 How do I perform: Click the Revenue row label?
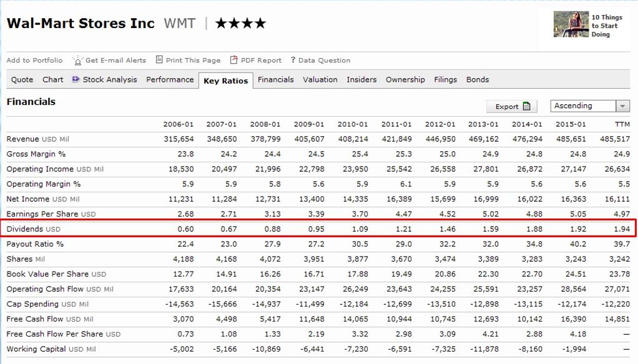tap(38, 139)
